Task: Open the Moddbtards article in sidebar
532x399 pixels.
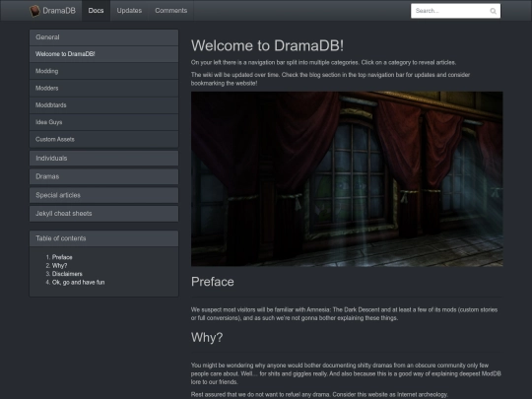Action: [103, 105]
